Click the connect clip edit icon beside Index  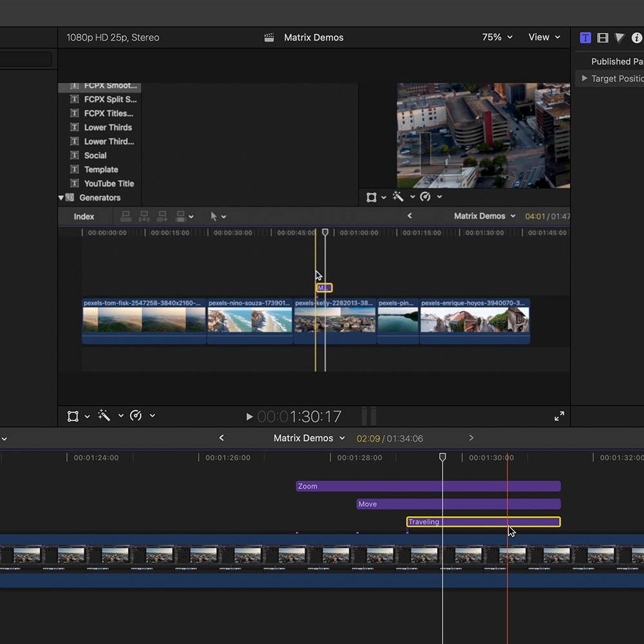[x=126, y=216]
